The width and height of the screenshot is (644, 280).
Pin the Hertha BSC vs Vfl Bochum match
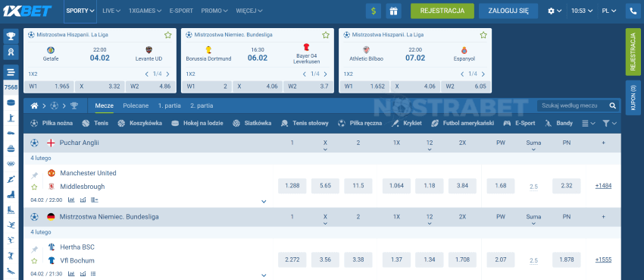click(35, 250)
